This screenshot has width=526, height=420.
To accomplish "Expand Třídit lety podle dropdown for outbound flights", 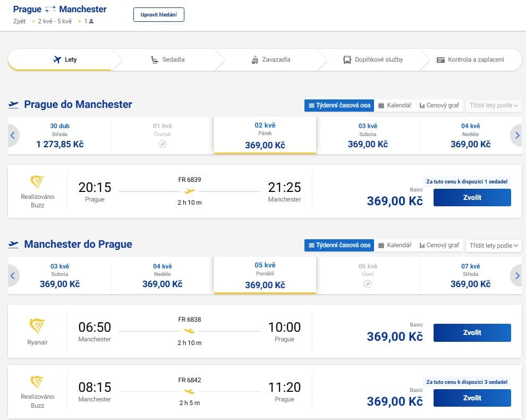I will (494, 105).
